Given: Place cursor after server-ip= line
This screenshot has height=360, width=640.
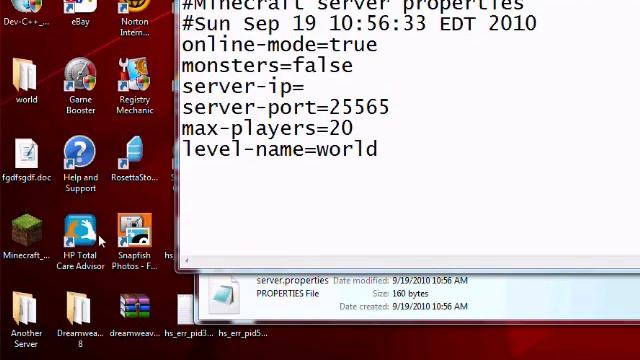Looking at the screenshot, I should click(x=304, y=87).
